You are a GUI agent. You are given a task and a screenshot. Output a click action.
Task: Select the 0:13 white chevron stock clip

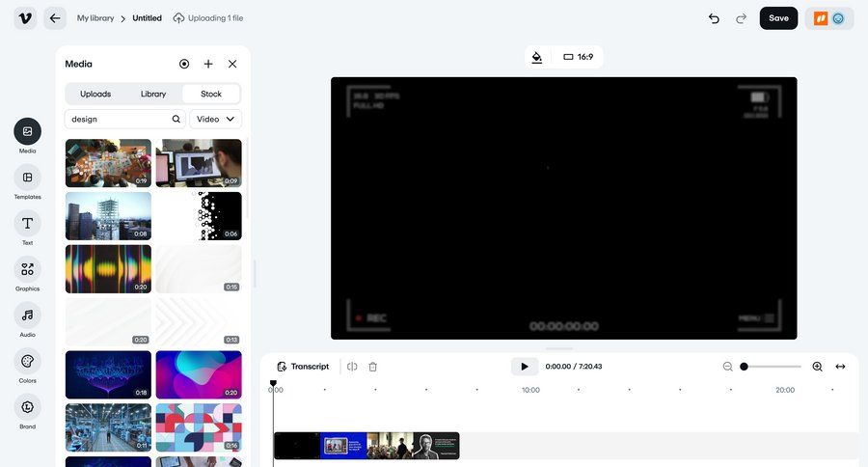pos(199,322)
